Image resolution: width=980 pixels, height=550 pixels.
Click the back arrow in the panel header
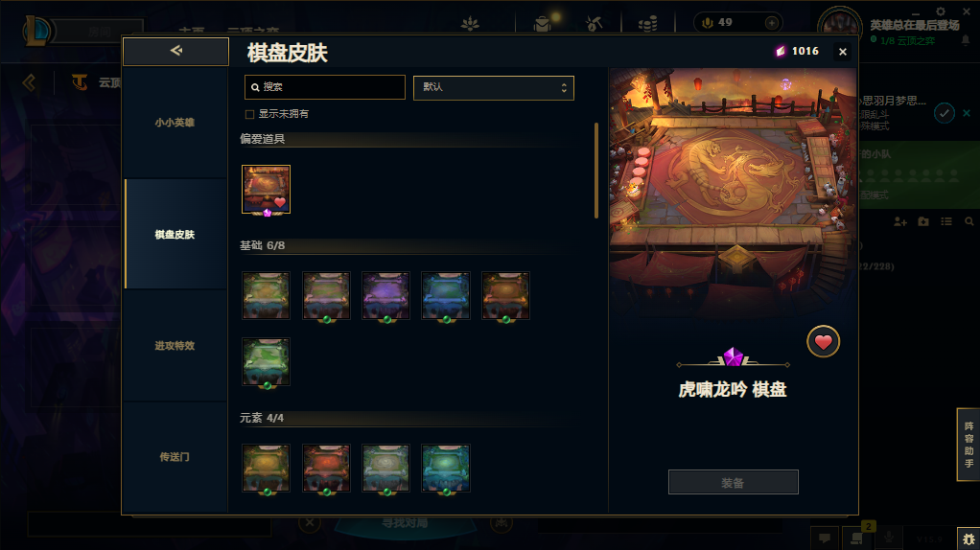[x=175, y=51]
